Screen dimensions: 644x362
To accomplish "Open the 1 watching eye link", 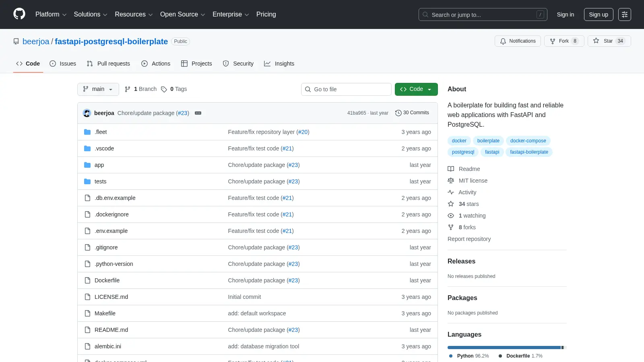I will tap(466, 216).
